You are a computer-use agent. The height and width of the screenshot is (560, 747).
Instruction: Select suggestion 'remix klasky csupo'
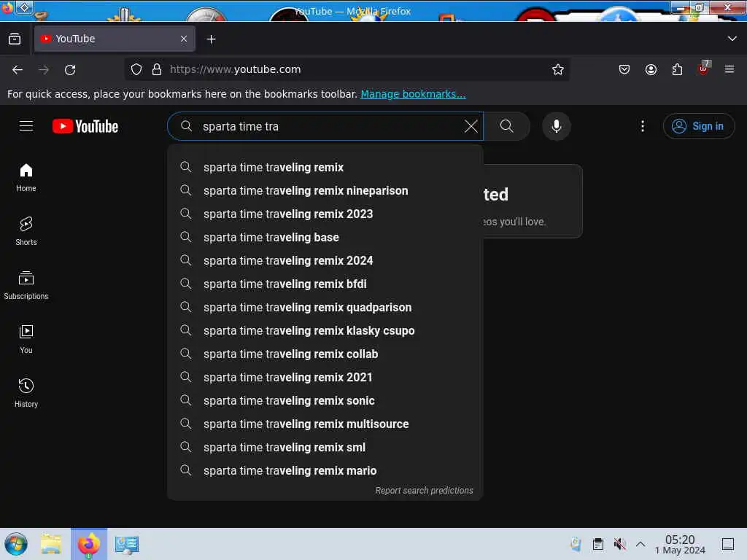(x=325, y=330)
